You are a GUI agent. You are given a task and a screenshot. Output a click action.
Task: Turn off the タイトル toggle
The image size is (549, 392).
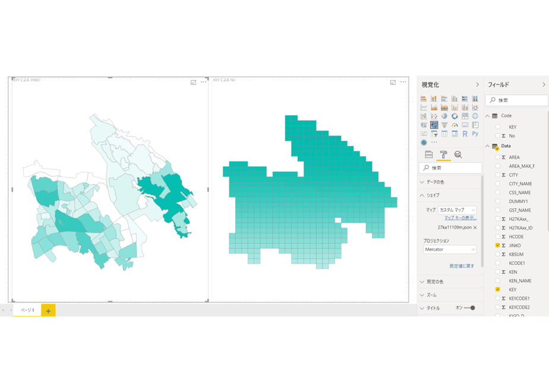point(469,308)
